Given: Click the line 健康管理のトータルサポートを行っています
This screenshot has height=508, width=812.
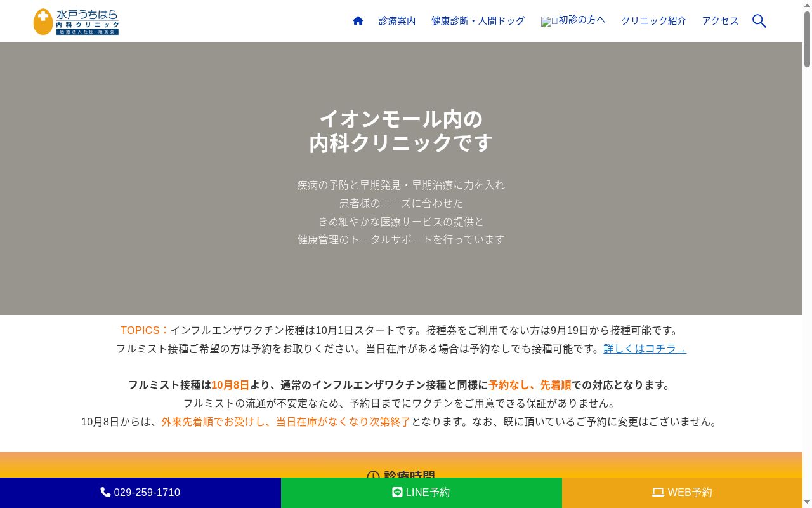Looking at the screenshot, I should [401, 239].
